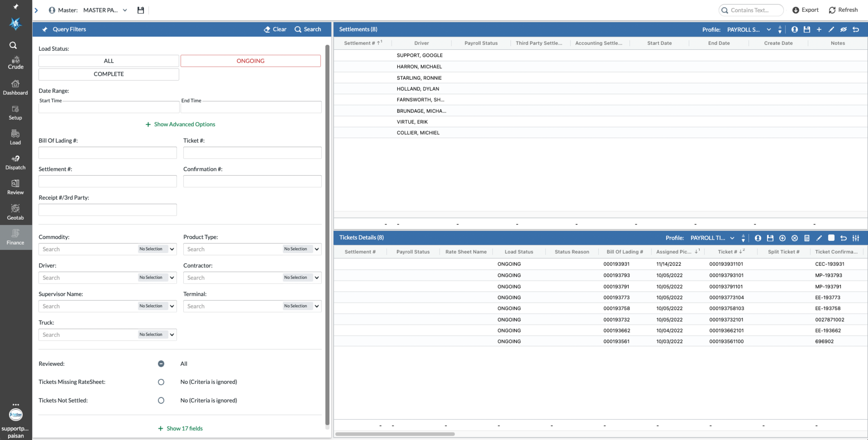
Task: Open the Master profile dropdown
Action: (x=105, y=10)
